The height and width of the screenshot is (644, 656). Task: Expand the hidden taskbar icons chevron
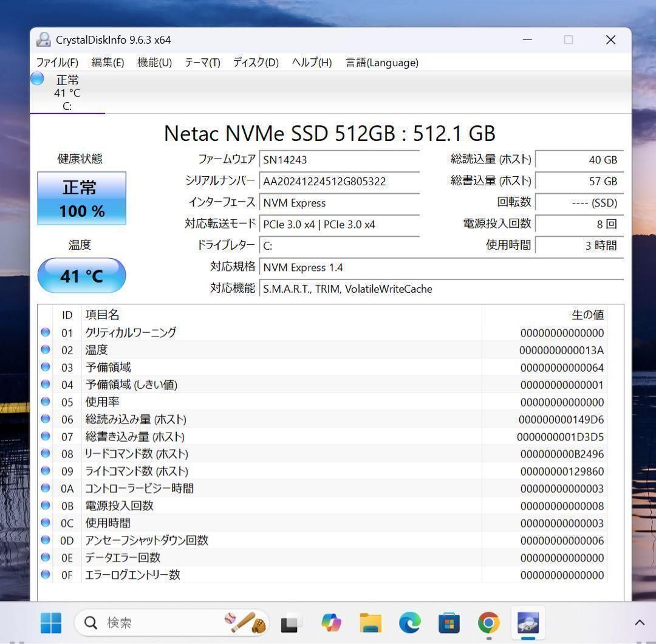(640, 622)
